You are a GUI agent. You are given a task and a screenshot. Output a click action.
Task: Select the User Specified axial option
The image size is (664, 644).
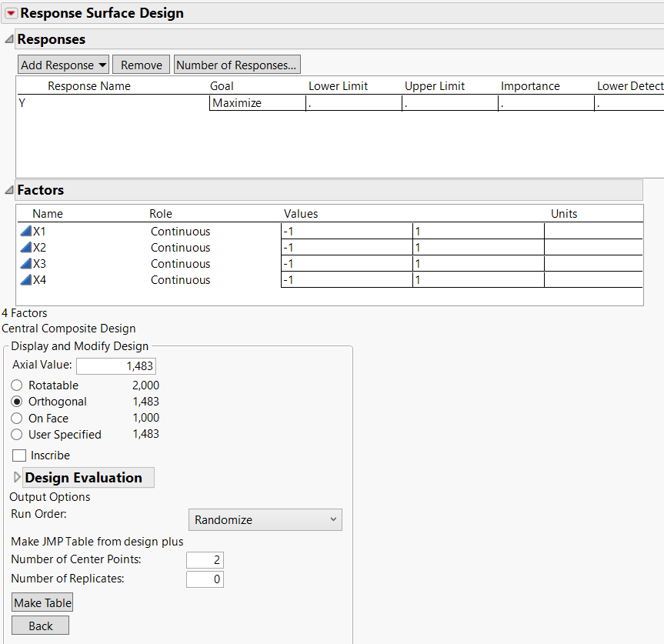point(16,435)
